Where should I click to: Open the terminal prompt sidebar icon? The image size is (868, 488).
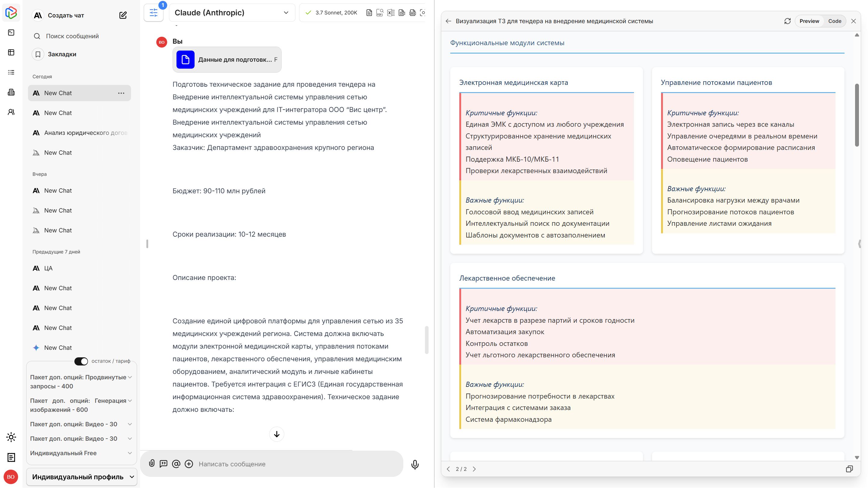pos(11,32)
